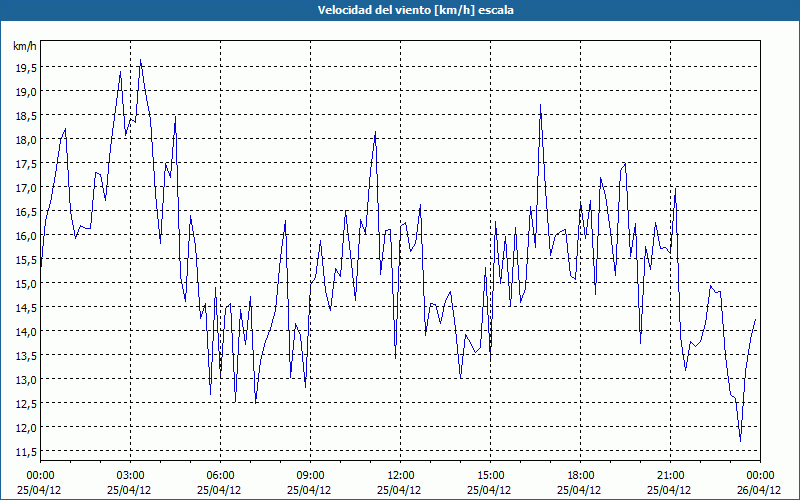Select the 15:00 x-axis label
The width and height of the screenshot is (800, 500).
[x=490, y=476]
